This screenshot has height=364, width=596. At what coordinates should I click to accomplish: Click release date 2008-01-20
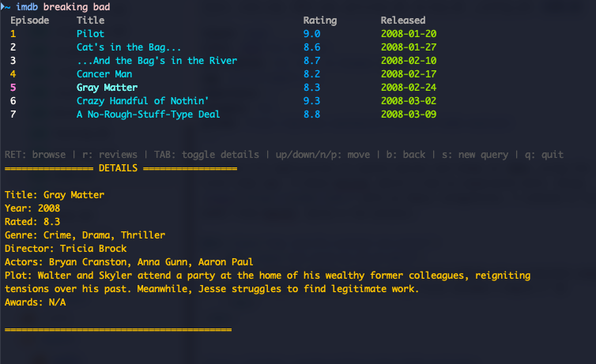pos(409,34)
